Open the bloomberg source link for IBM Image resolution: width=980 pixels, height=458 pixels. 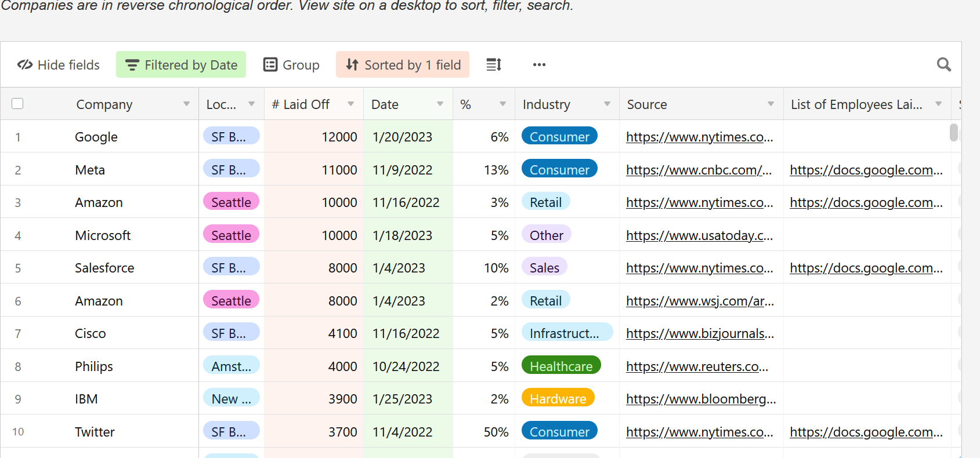(701, 399)
